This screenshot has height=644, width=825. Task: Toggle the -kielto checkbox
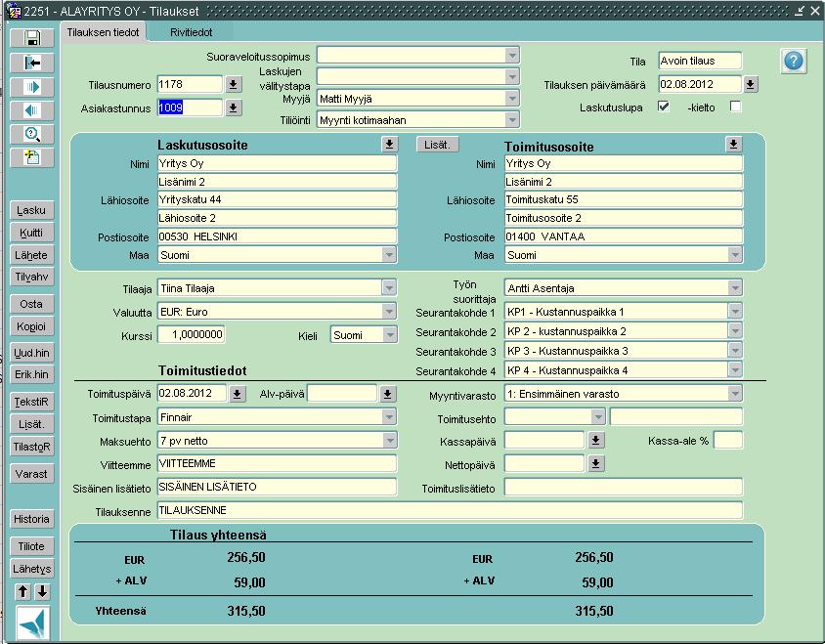[x=735, y=107]
